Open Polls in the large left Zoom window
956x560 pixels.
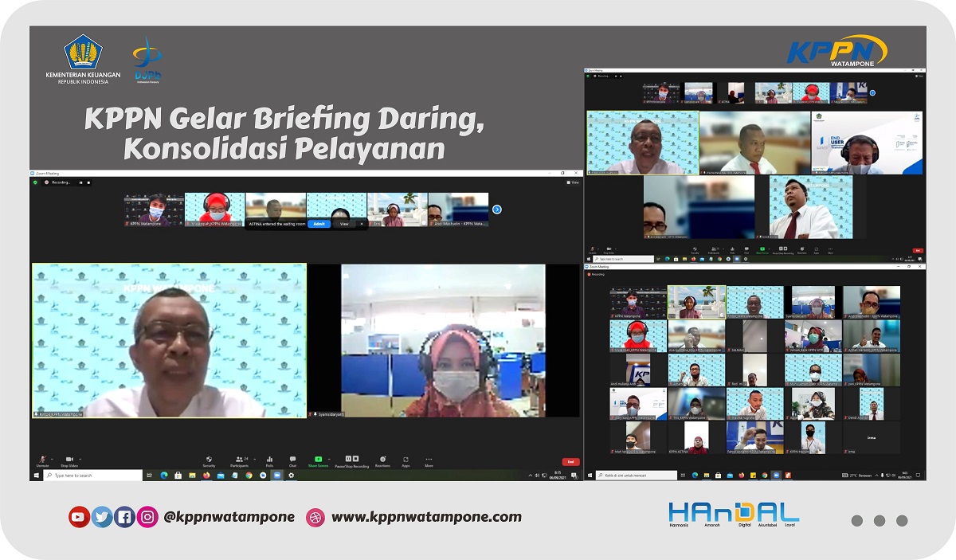pos(269,460)
